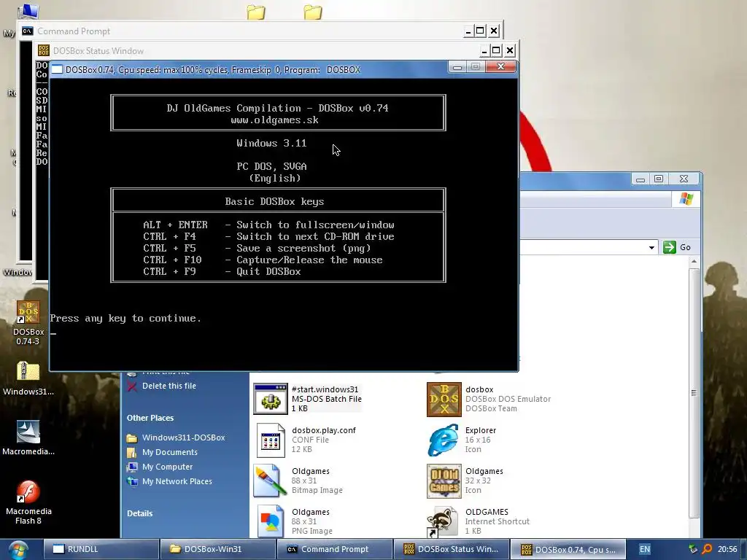Open the second folder icon on desktop top
747x560 pixels.
click(312, 12)
